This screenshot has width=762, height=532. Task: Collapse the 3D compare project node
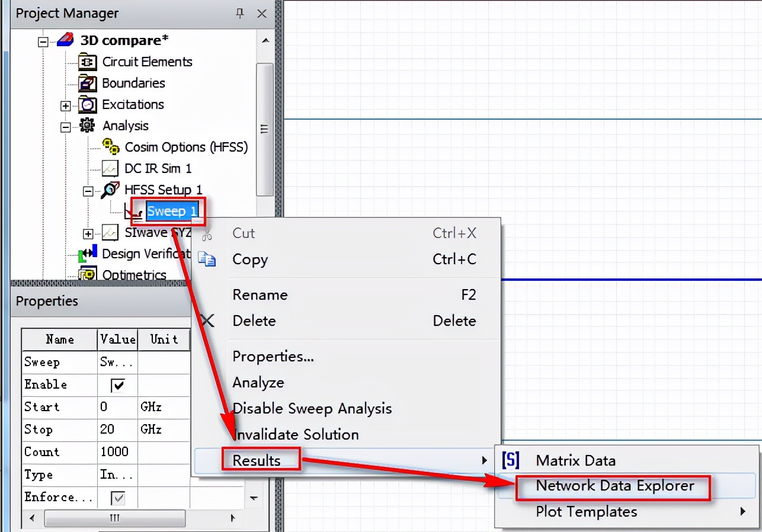click(43, 41)
